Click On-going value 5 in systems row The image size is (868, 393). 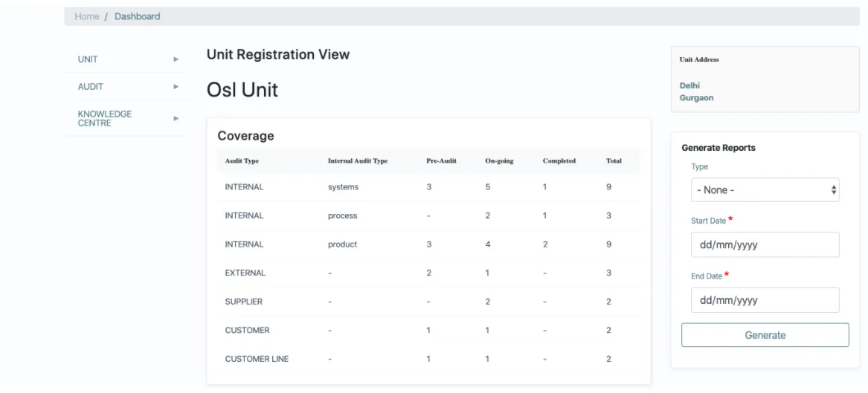pos(488,186)
